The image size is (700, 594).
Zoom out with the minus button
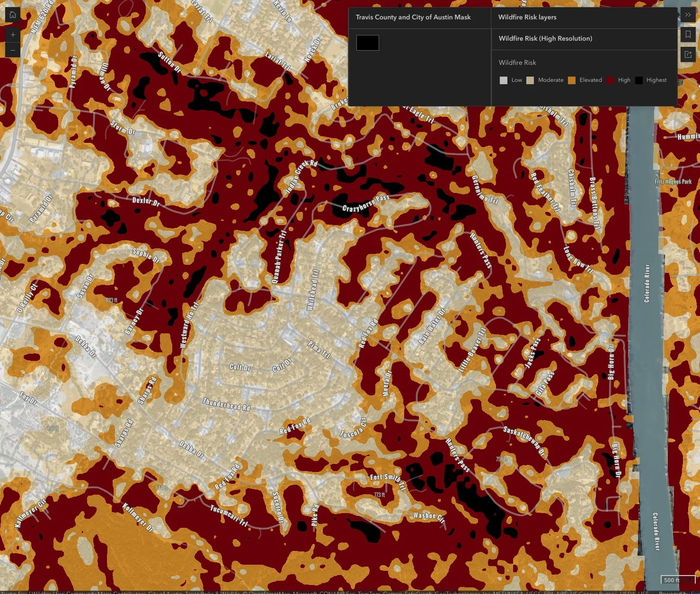(13, 50)
